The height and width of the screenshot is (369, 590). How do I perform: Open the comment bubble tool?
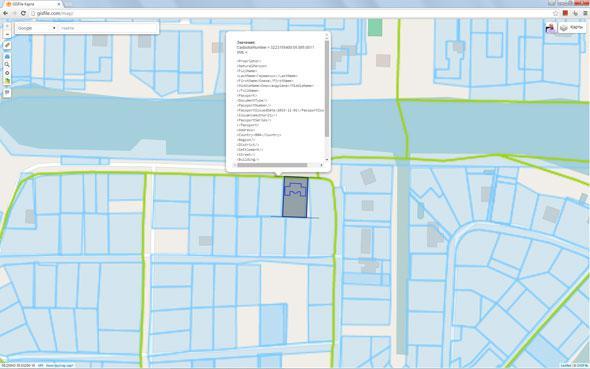click(7, 93)
